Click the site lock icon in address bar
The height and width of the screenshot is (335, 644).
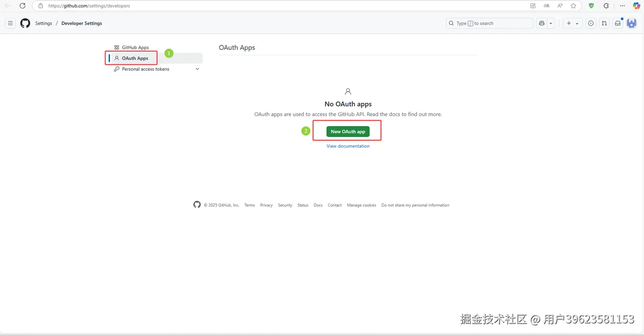point(41,6)
